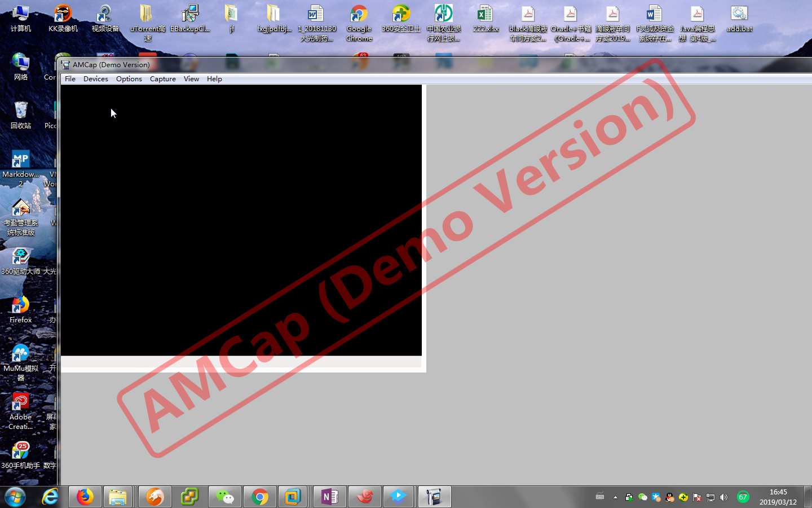Image resolution: width=812 pixels, height=508 pixels.
Task: Select the 222.xlsx file icon
Action: (486, 19)
